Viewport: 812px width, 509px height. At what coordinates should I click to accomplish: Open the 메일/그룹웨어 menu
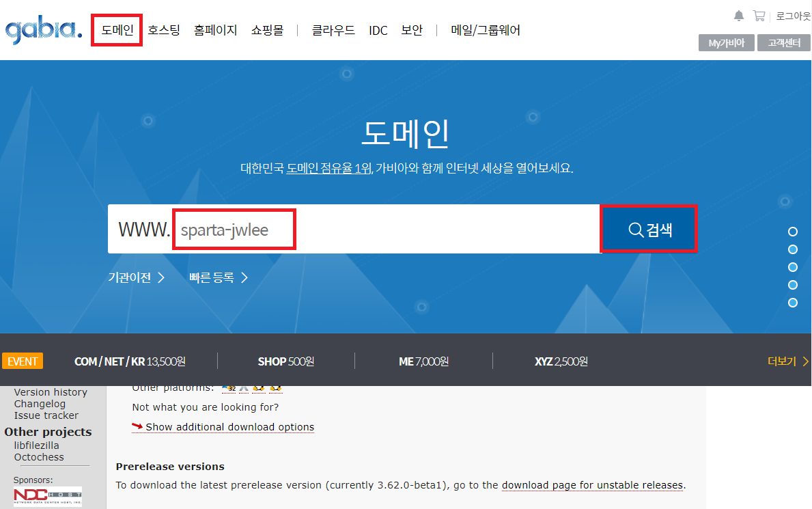(x=486, y=30)
